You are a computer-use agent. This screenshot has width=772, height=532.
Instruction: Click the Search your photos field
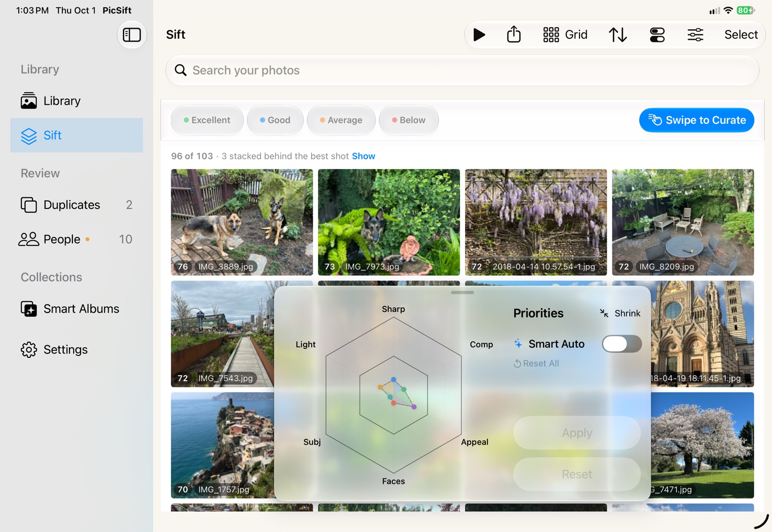[462, 70]
